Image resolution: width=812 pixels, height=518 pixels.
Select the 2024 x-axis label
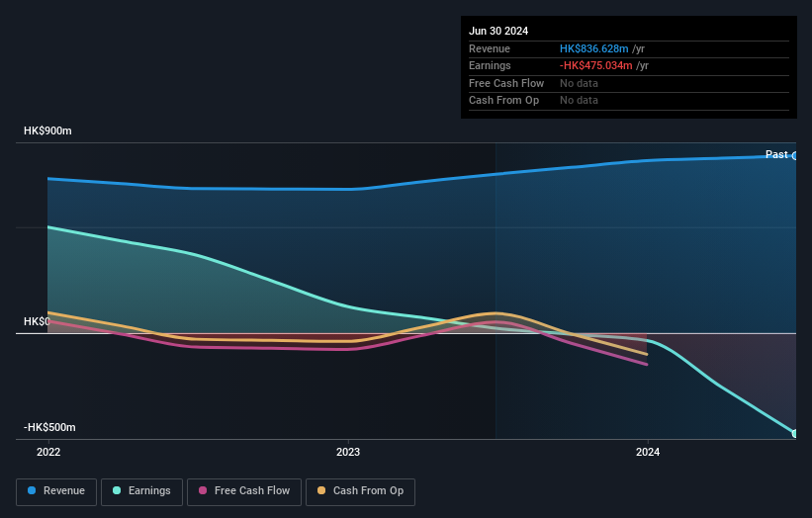tap(648, 453)
